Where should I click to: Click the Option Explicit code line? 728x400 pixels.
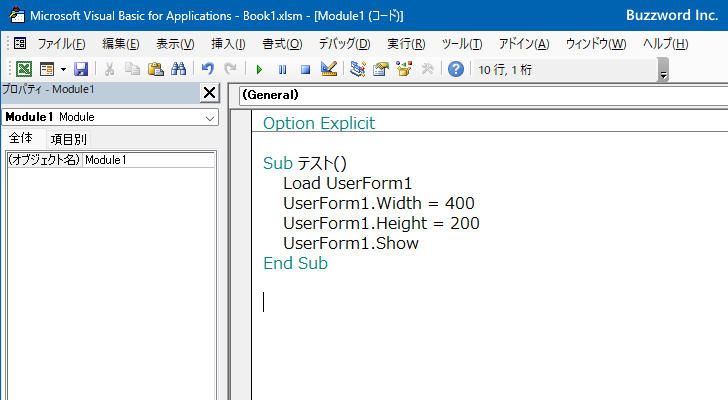click(x=319, y=123)
